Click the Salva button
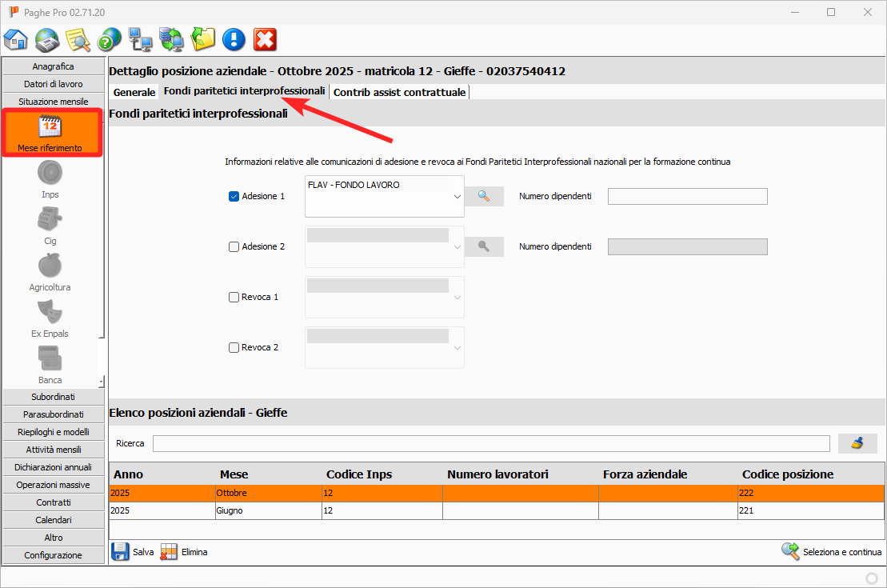 (132, 552)
